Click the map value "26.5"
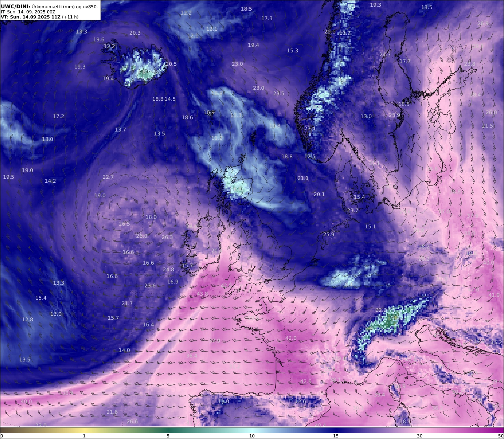Image resolution: width=504 pixels, height=439 pixels. pos(124,224)
